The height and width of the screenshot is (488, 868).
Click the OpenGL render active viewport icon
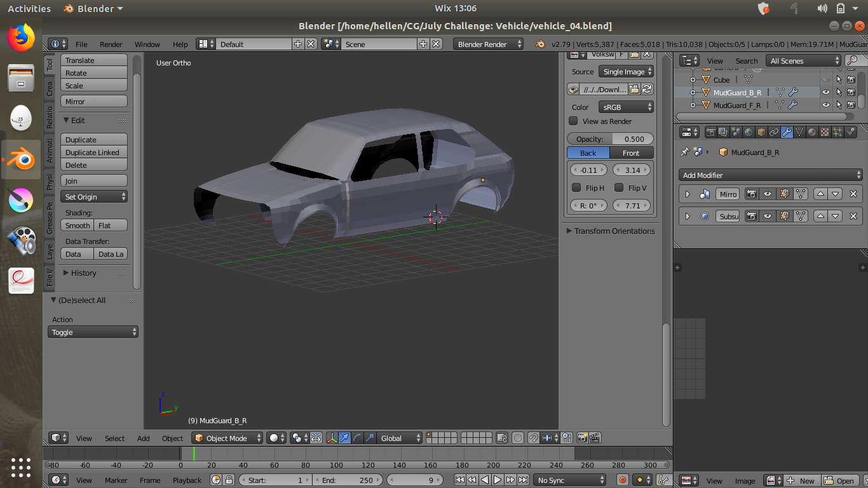click(x=582, y=438)
